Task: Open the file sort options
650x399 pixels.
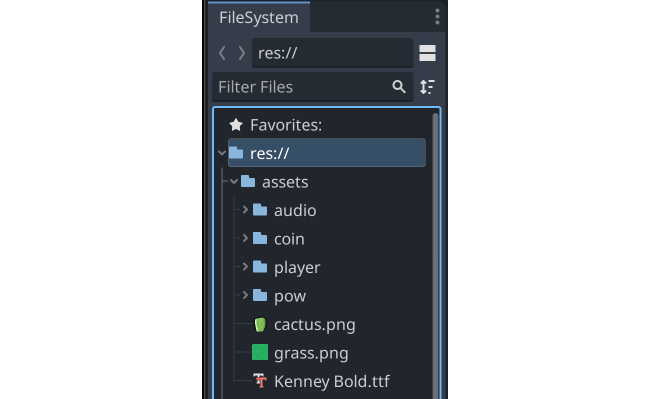Action: coord(427,87)
